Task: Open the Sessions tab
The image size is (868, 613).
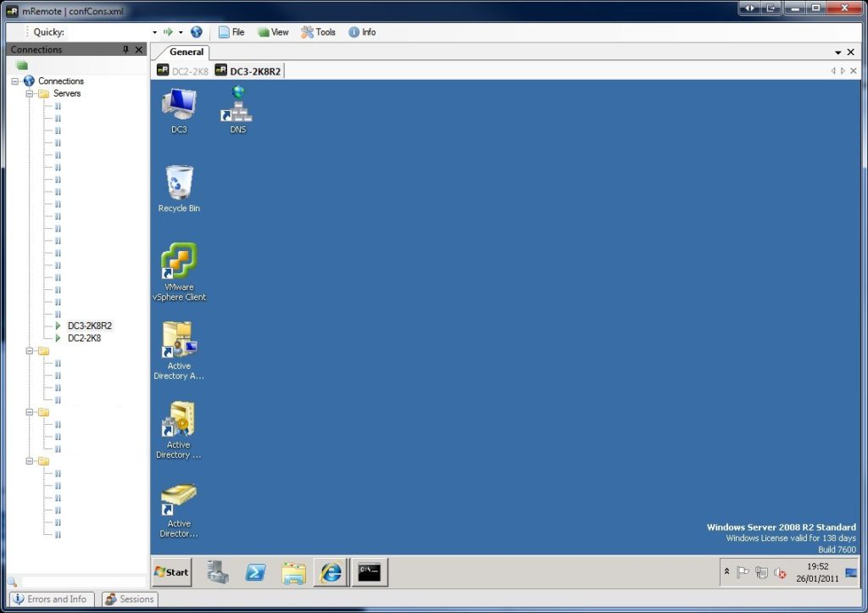Action: [130, 599]
